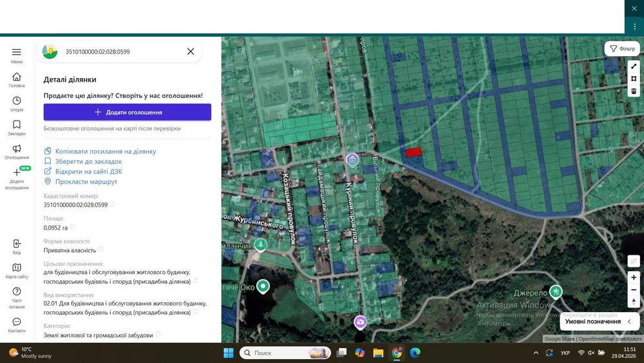Copy the area 0.0952 га icon
The width and height of the screenshot is (644, 363).
[x=73, y=227]
